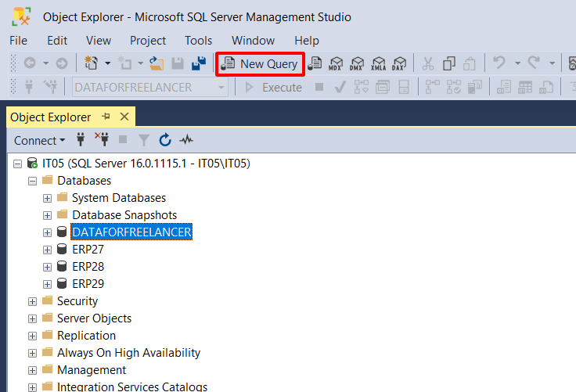Image resolution: width=576 pixels, height=392 pixels.
Task: Start an XMLA query via toolbar icon
Action: pos(378,63)
